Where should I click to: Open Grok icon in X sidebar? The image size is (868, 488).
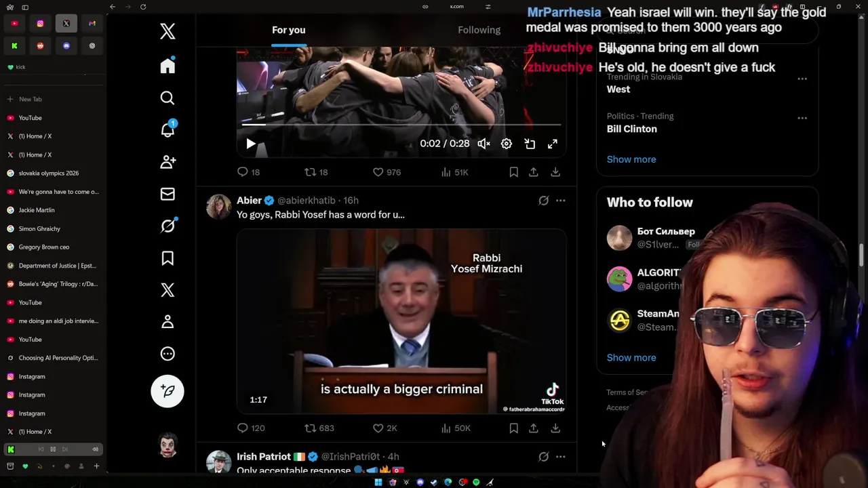167,226
